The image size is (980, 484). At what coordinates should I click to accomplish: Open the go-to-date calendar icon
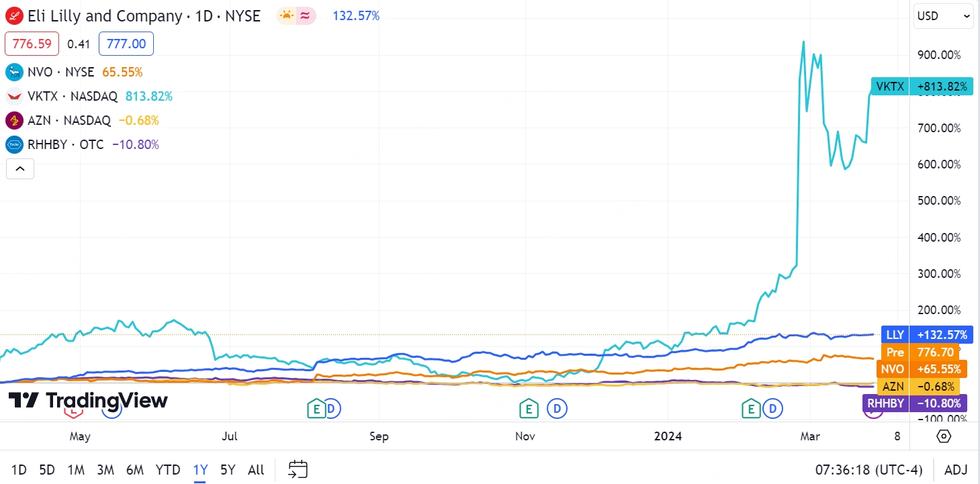(298, 469)
